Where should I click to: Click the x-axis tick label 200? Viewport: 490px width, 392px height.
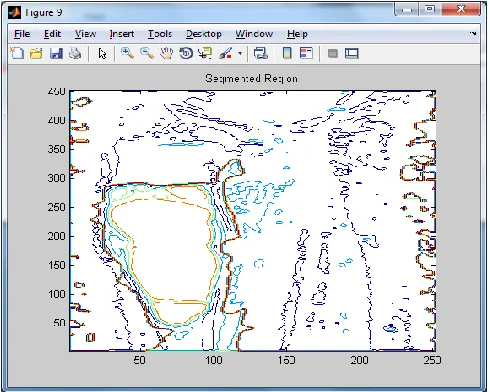(360, 360)
